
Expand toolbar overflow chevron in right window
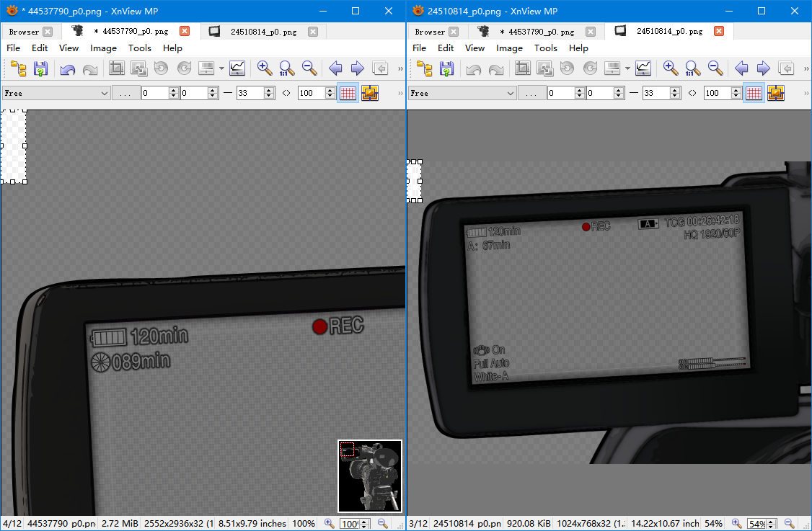point(806,69)
